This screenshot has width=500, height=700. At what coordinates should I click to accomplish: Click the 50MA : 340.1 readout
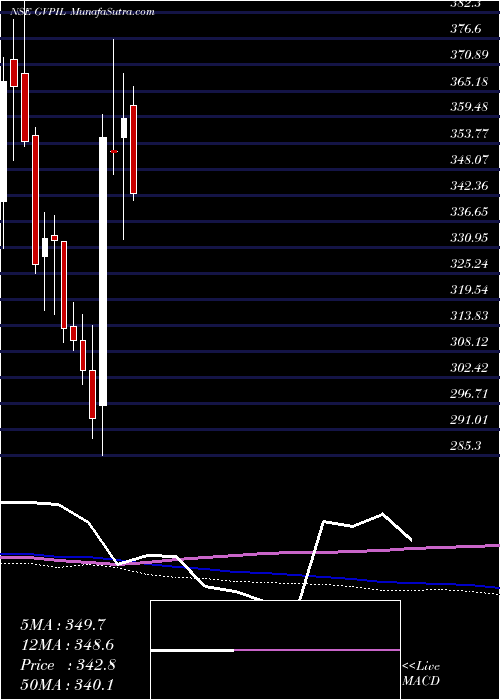[x=67, y=685]
